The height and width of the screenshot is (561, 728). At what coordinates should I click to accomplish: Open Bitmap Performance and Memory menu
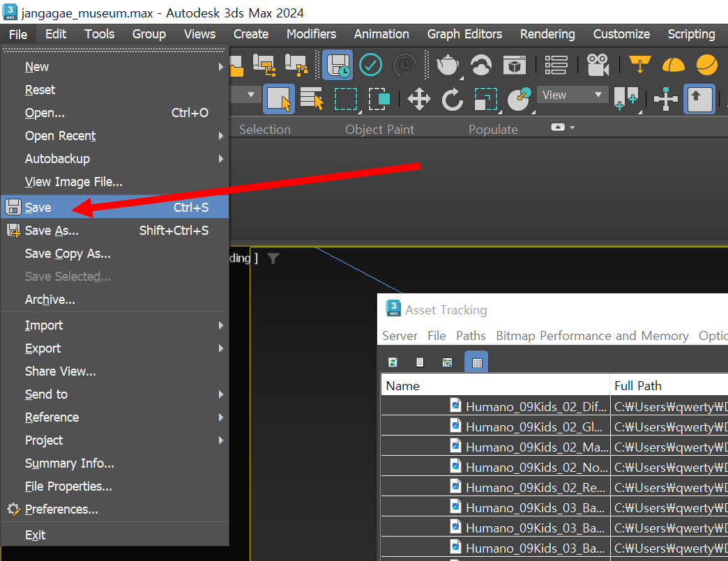pos(592,336)
